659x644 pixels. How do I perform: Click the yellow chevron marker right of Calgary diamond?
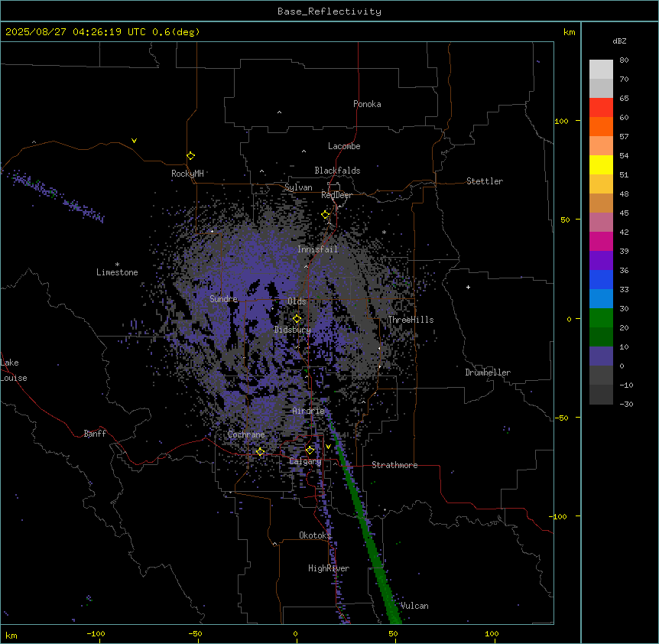click(x=329, y=447)
